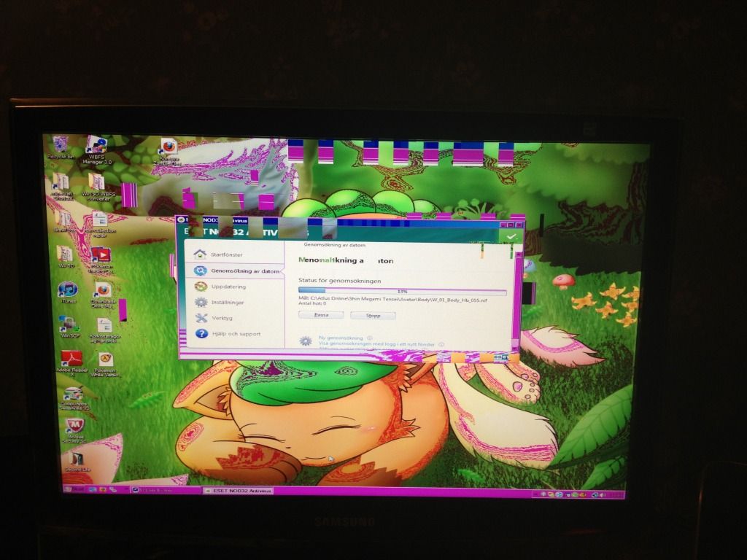
Task: Open Inställningar gear icon in sidebar
Action: [201, 302]
